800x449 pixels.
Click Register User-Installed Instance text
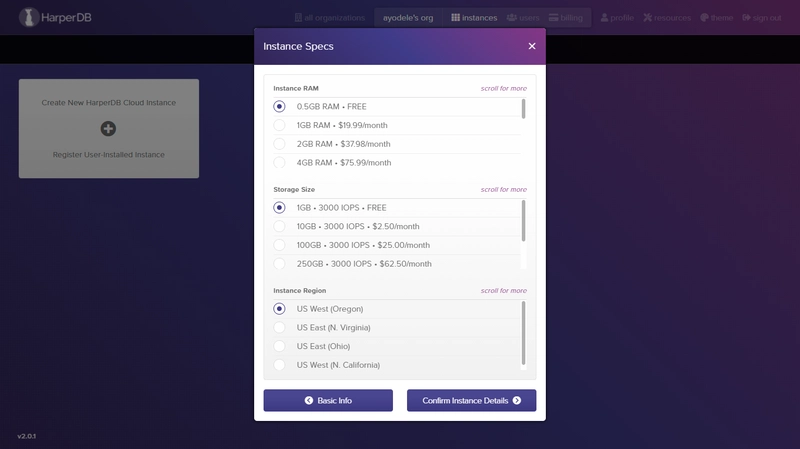[x=109, y=155]
